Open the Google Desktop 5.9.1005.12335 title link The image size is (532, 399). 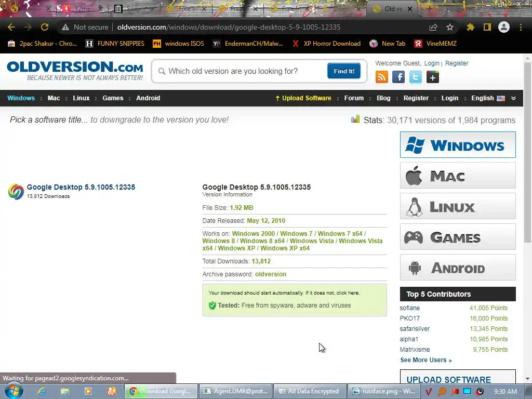click(81, 187)
